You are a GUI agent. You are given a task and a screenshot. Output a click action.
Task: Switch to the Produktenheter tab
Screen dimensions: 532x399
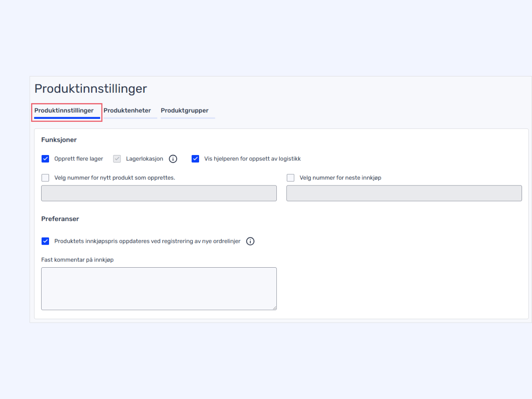point(130,111)
